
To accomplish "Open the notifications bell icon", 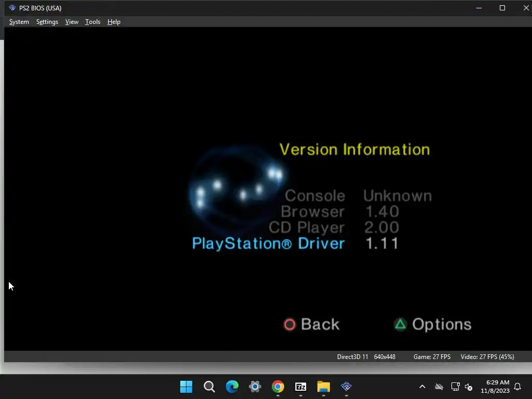I will (x=517, y=387).
